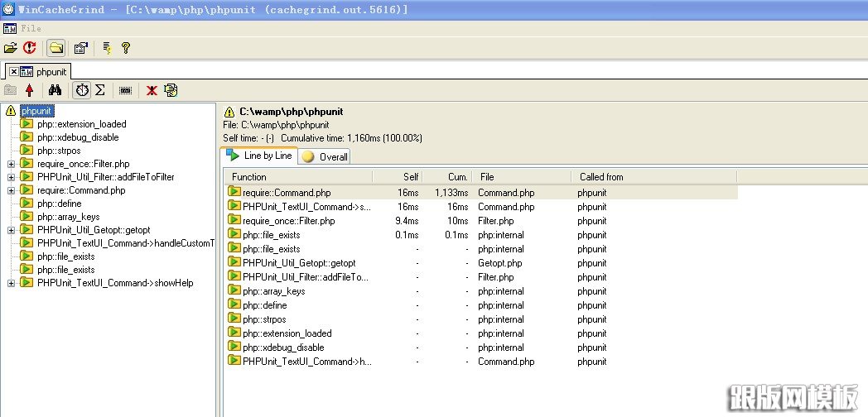Click the dotted rectangle toolbar icon
Image resolution: width=868 pixels, height=417 pixels.
pyautogui.click(x=126, y=90)
